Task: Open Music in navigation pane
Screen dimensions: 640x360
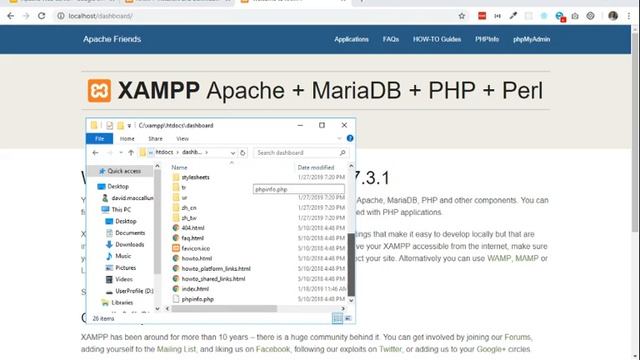Action: 123,256
